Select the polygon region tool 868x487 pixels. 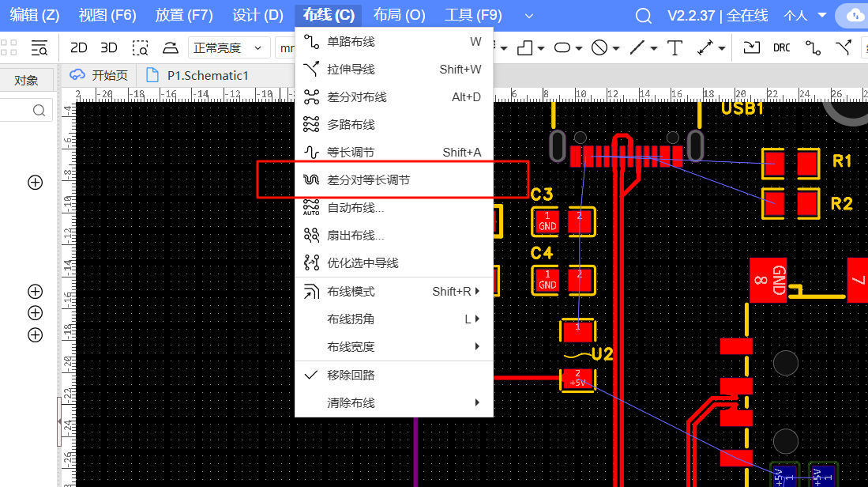(x=524, y=48)
